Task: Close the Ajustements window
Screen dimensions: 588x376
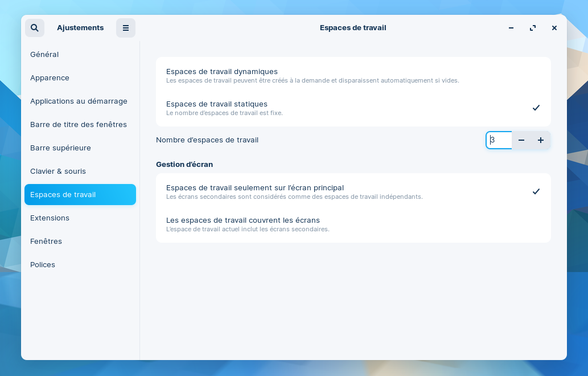Action: (x=554, y=28)
